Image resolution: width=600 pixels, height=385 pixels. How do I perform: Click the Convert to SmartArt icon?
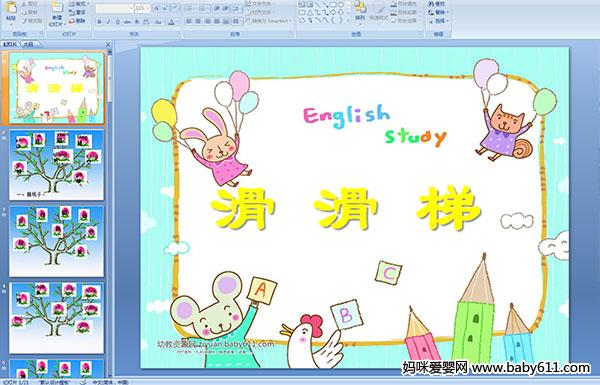[248, 21]
